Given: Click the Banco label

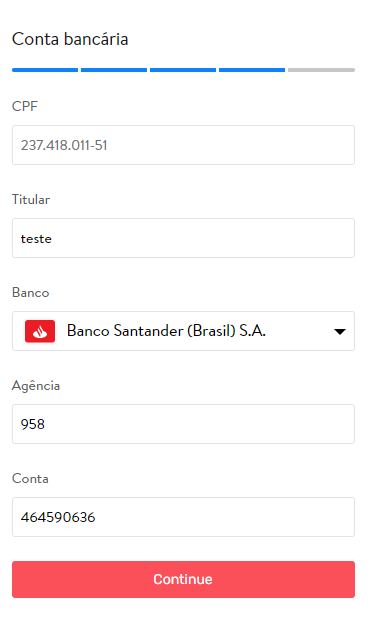Looking at the screenshot, I should [30, 292].
